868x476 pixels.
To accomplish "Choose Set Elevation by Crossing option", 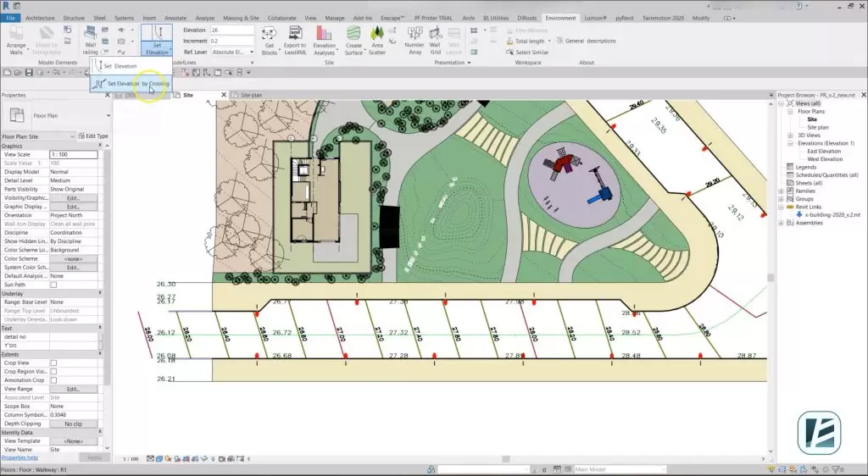I will click(x=137, y=84).
